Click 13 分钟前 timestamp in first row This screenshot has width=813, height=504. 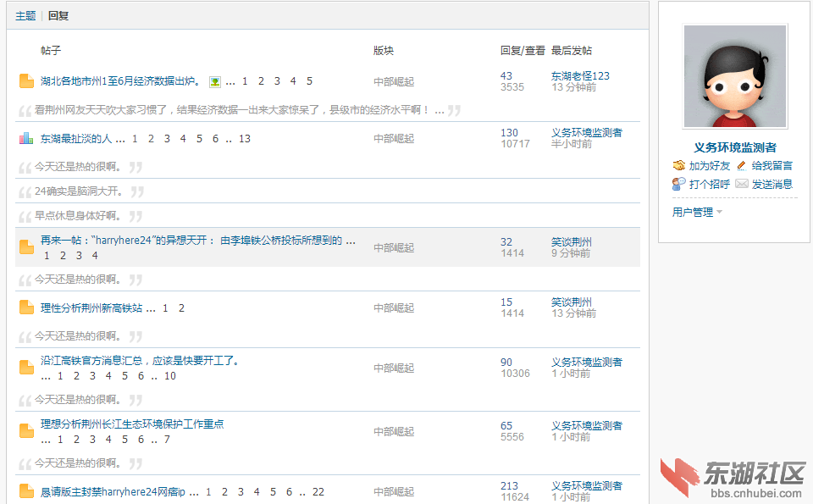tap(573, 87)
